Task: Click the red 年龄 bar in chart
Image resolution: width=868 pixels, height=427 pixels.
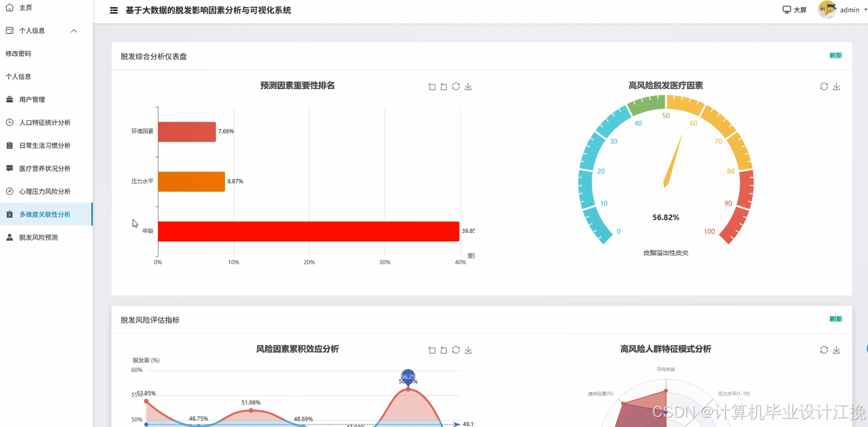Action: tap(308, 231)
